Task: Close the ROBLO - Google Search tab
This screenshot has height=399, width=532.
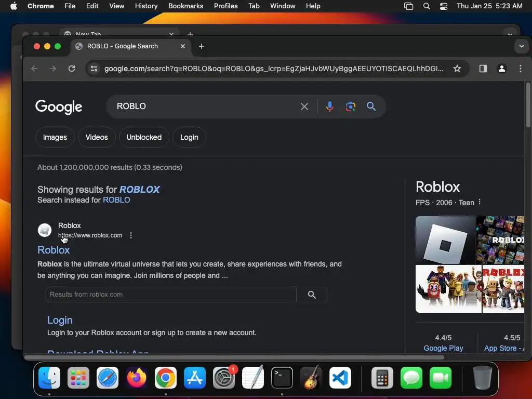Action: point(183,46)
